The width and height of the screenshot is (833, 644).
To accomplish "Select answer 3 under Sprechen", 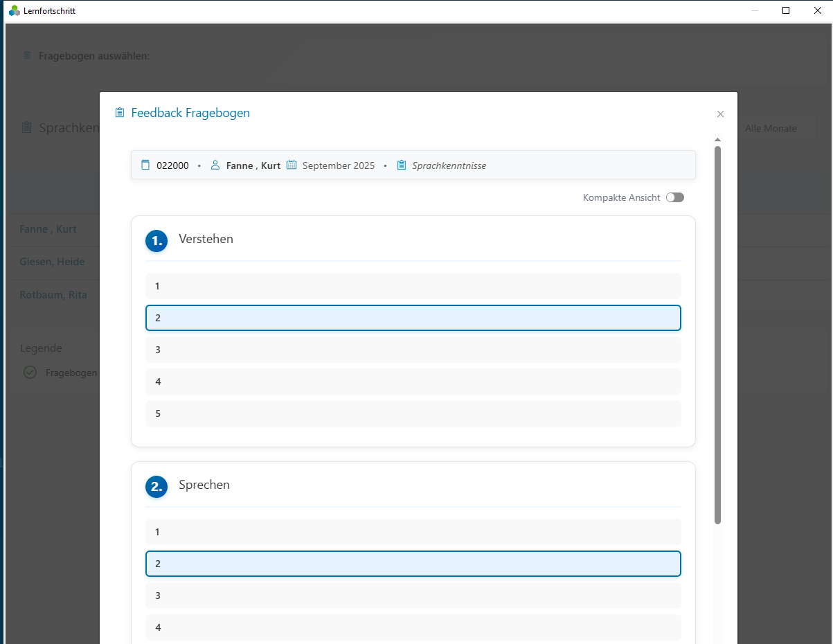I will (x=413, y=596).
